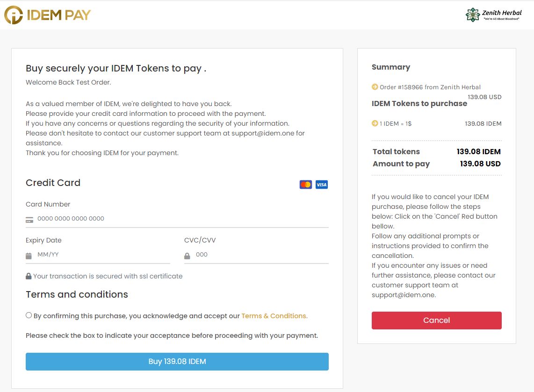Click the padlock icon beside the SSL notice
Viewport: 534px width, 392px height.
[29, 276]
